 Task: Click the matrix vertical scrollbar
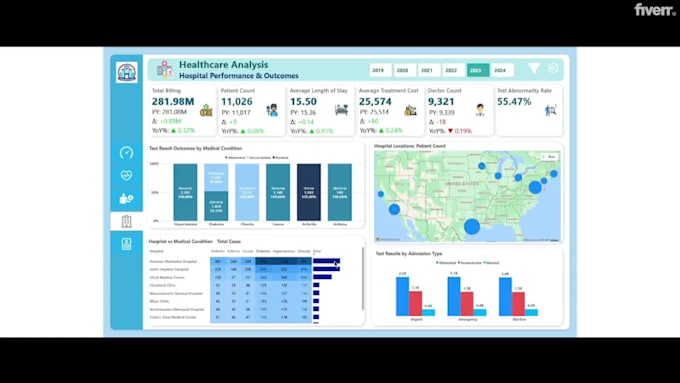(363, 278)
